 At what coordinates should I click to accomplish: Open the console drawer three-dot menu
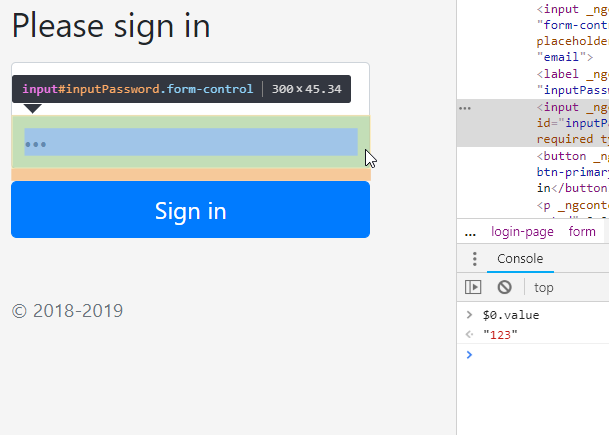(475, 259)
